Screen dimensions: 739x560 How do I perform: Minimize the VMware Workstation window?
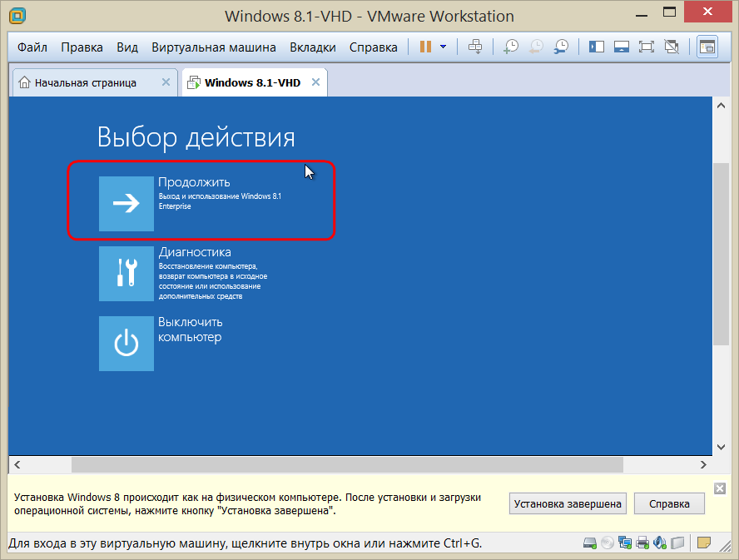(x=642, y=14)
